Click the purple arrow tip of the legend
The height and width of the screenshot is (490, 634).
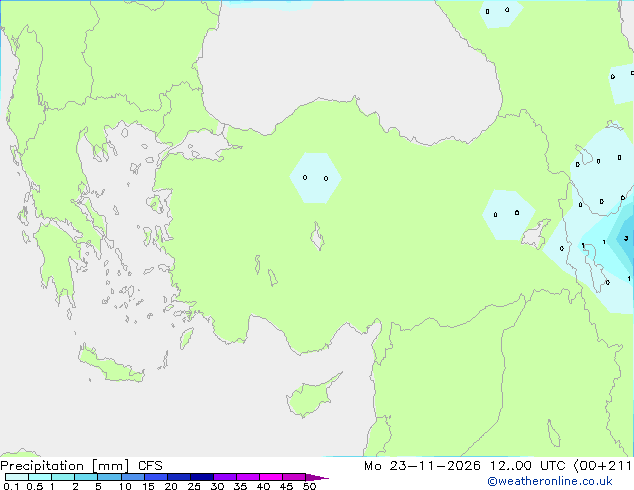pyautogui.click(x=317, y=477)
